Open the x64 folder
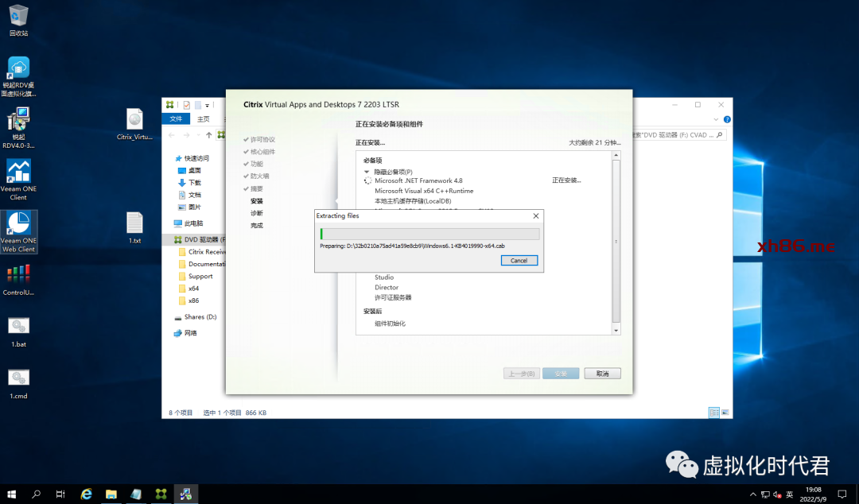Image resolution: width=859 pixels, height=504 pixels. [189, 288]
